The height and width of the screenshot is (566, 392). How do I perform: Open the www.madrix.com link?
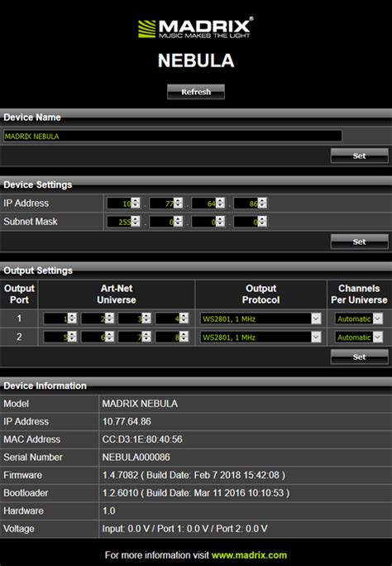[249, 555]
